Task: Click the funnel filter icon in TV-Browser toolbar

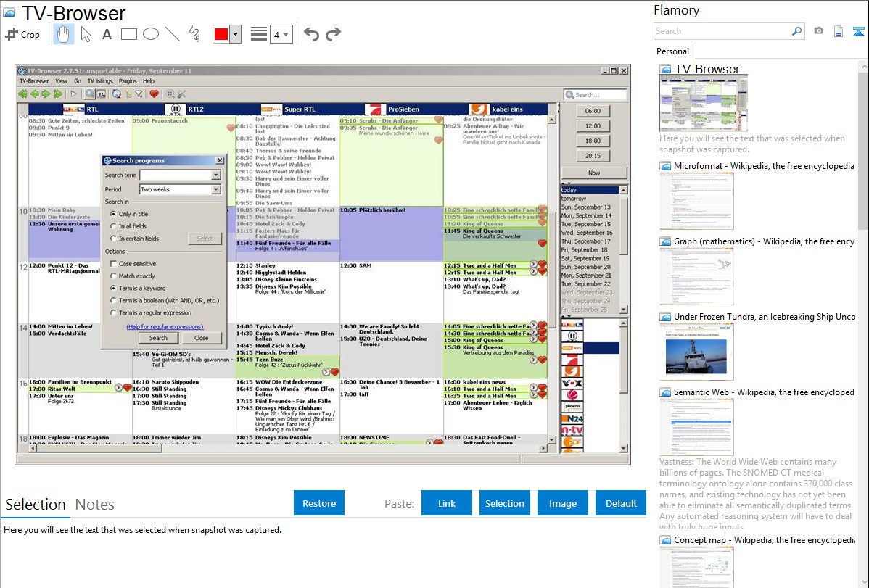Action: 139,94
